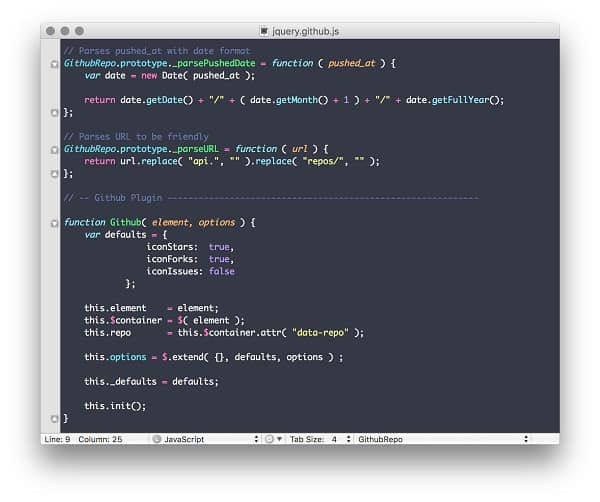The image size is (600, 502).
Task: Click 'iconForks: true,' line
Action: point(190,259)
